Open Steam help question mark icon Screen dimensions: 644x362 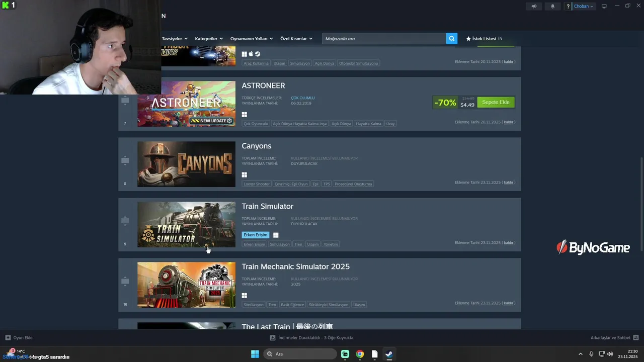(x=568, y=7)
